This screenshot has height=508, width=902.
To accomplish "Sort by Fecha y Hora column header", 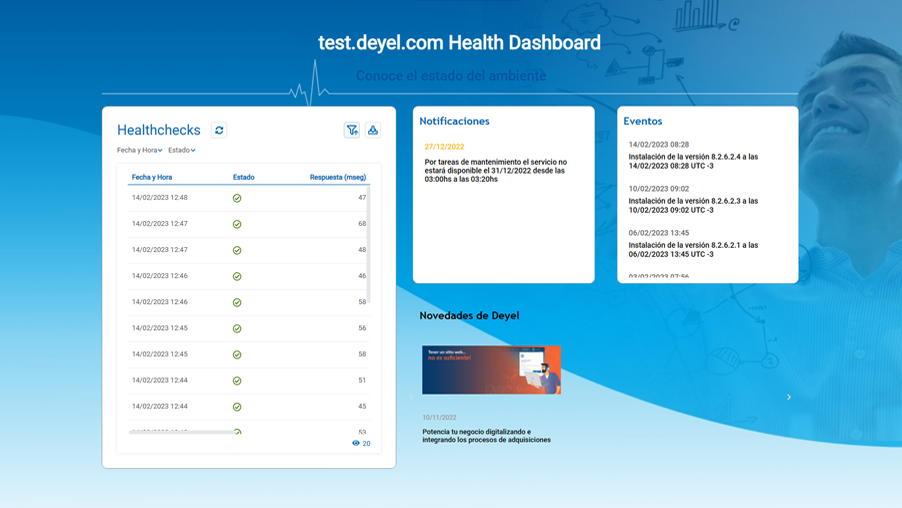I will [x=152, y=177].
